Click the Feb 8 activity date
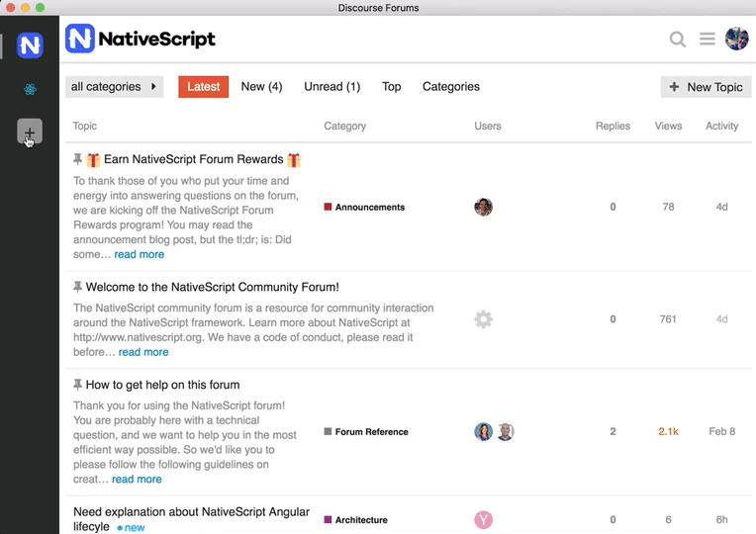This screenshot has width=756, height=534. coord(721,431)
